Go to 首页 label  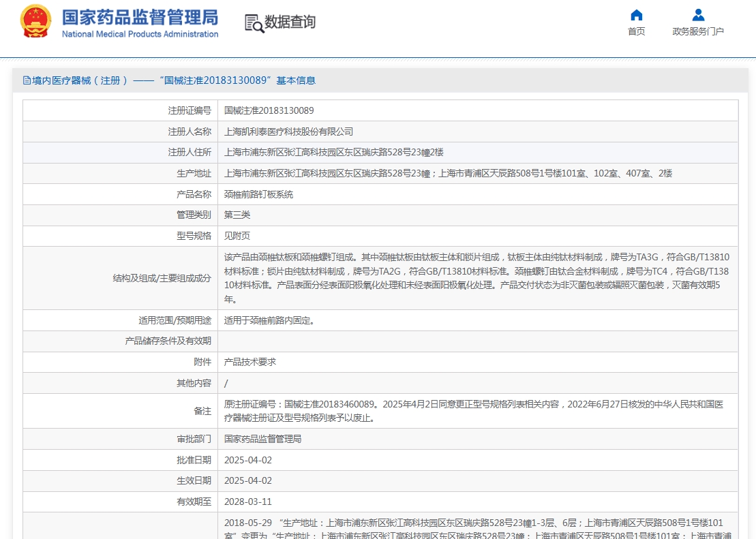pos(637,31)
